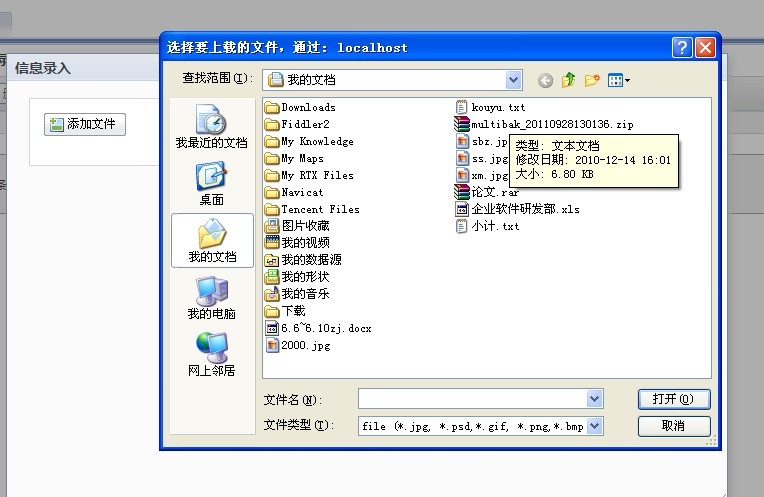Click the 添加文件 button
Image resolution: width=764 pixels, height=497 pixels.
coord(86,124)
